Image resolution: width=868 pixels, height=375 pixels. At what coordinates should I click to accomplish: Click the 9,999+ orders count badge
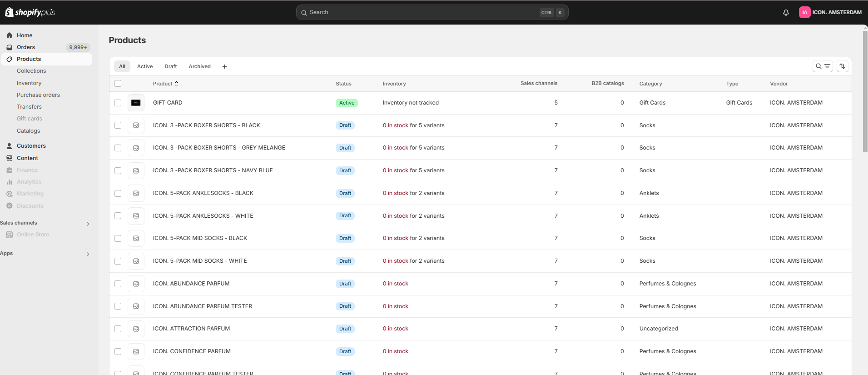[78, 47]
